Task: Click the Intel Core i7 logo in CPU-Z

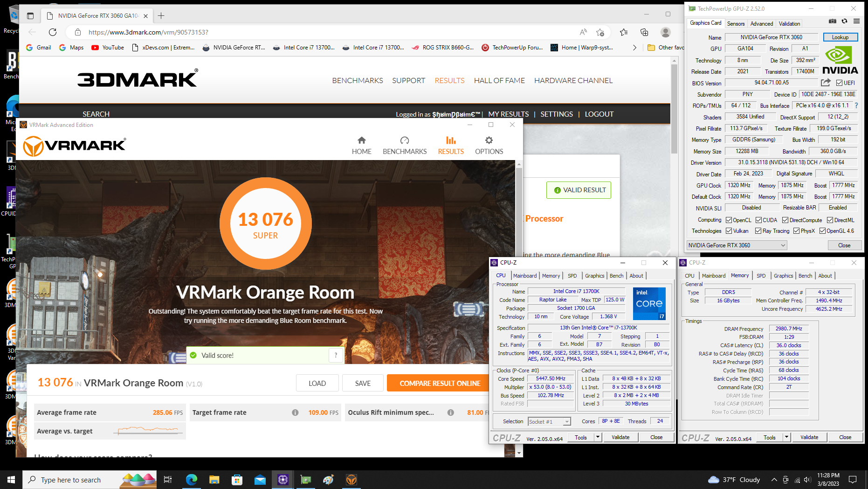Action: [649, 304]
